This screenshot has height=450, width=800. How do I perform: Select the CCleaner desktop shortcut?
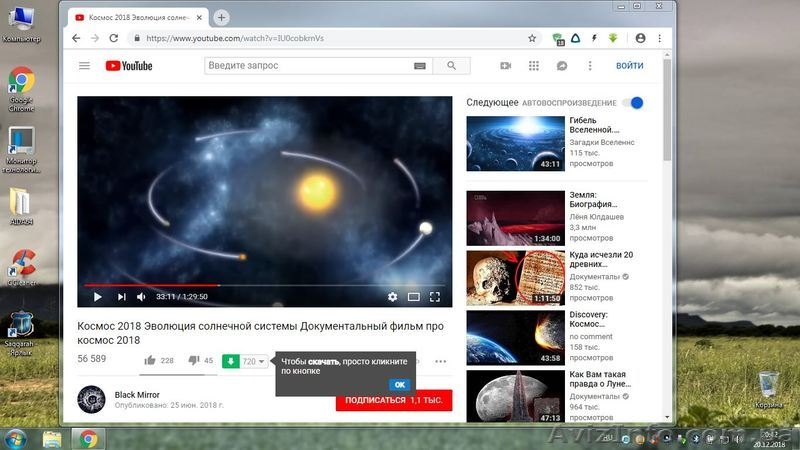(21, 267)
